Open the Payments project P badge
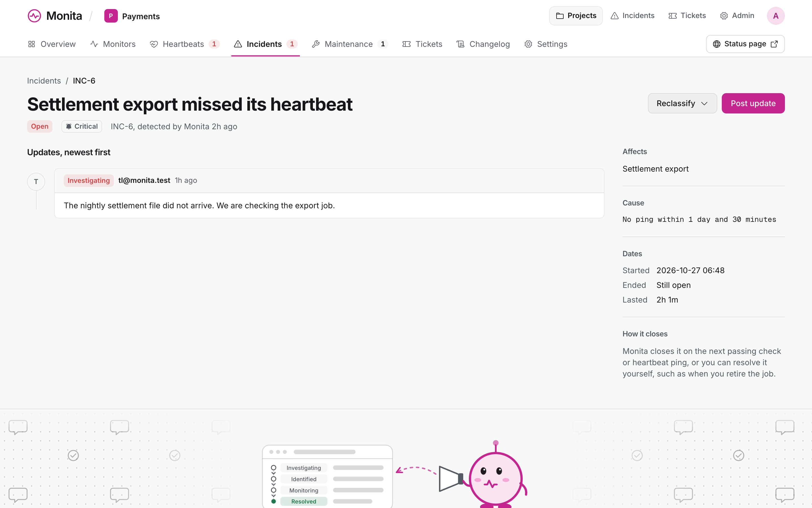 tap(111, 16)
